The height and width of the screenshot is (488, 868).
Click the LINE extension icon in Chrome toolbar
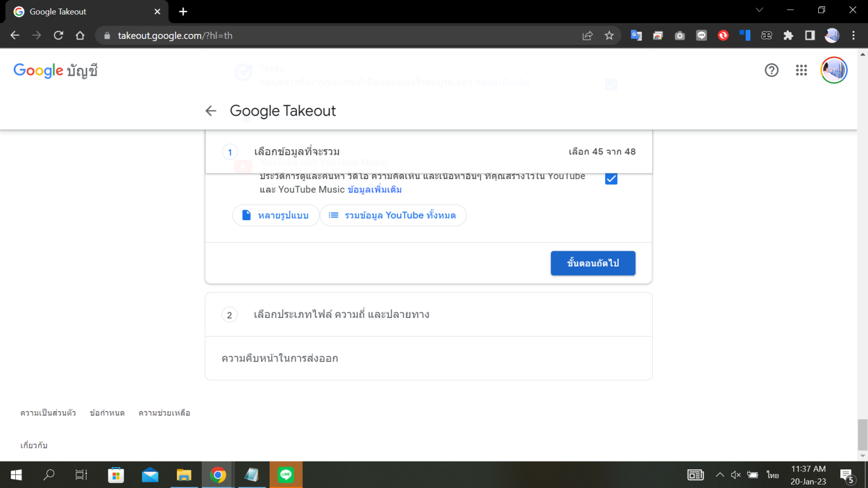point(701,35)
